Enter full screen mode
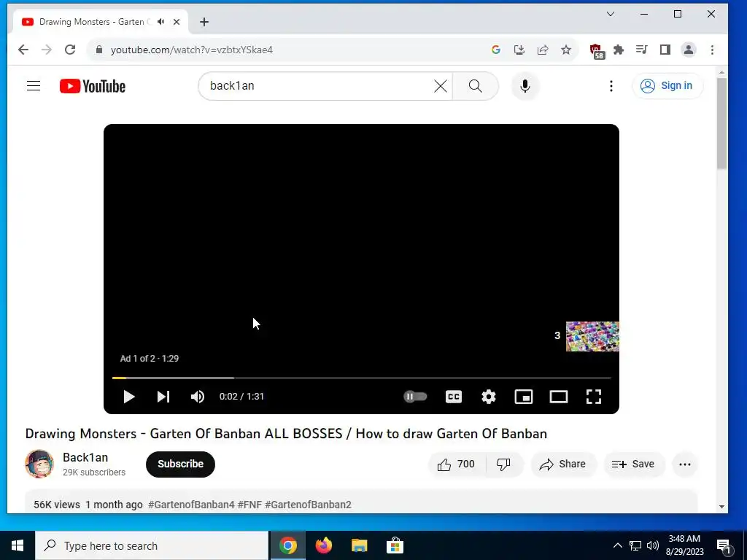 click(594, 397)
